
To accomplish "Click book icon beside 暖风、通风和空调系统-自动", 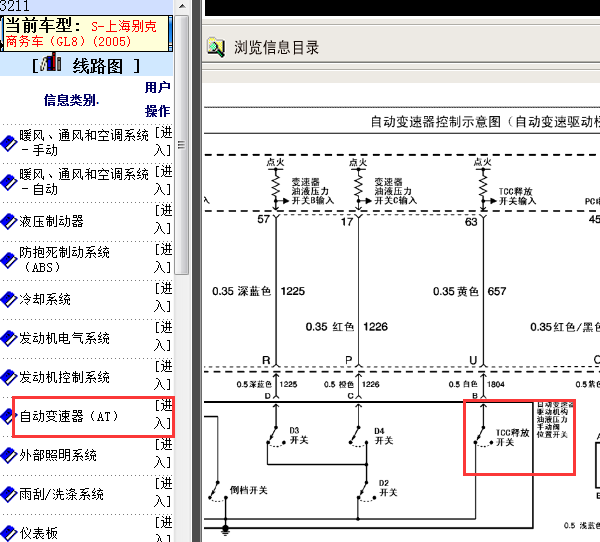I will click(x=8, y=182).
